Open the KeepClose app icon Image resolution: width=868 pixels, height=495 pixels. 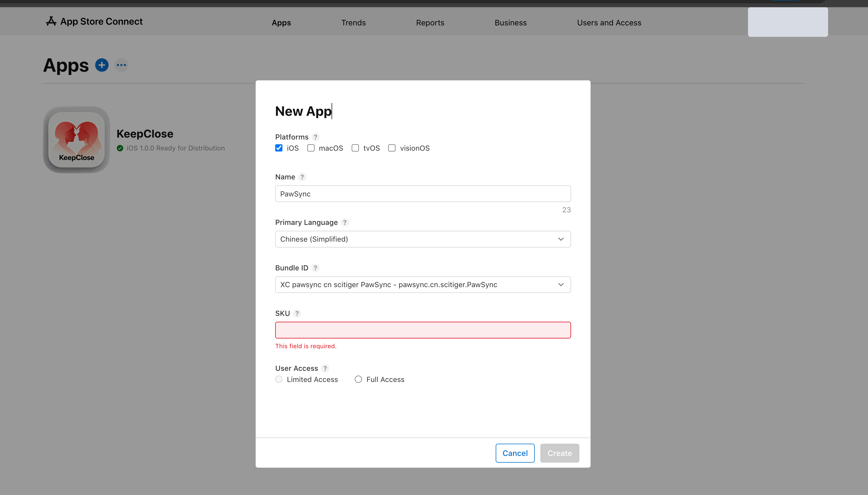(x=76, y=140)
